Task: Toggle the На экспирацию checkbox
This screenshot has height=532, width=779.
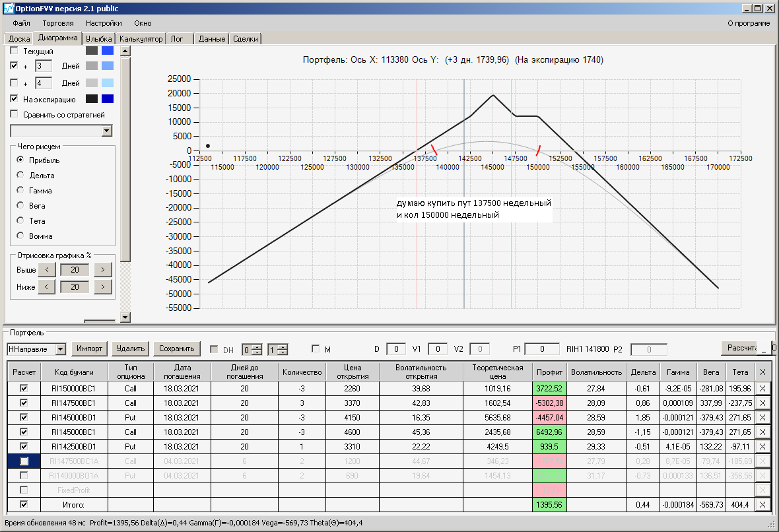Action: point(14,99)
